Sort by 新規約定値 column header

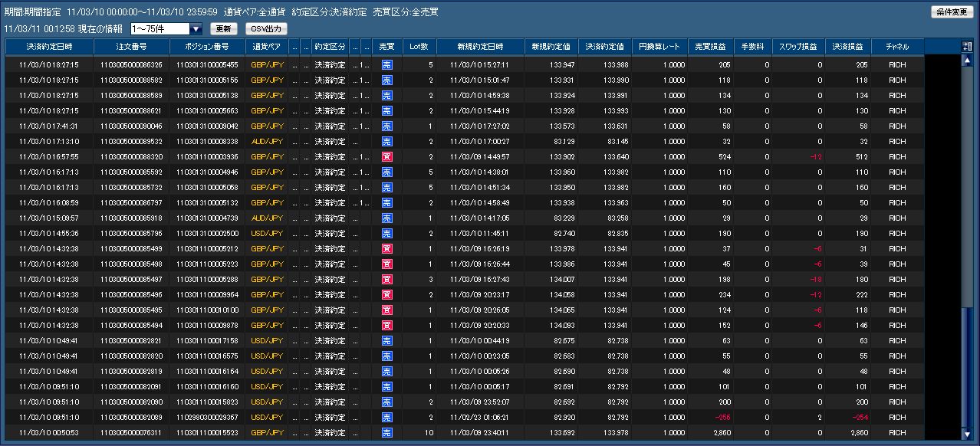[x=551, y=47]
